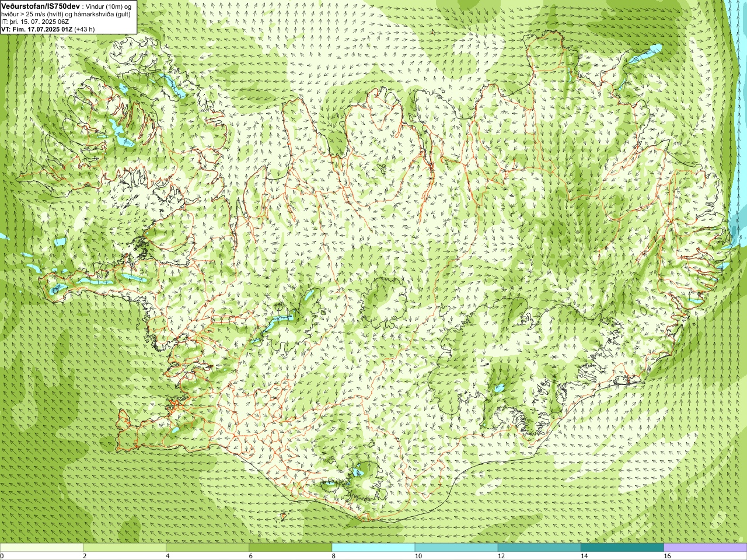Click legend tick label "0"
The image size is (747, 560).
2,556
